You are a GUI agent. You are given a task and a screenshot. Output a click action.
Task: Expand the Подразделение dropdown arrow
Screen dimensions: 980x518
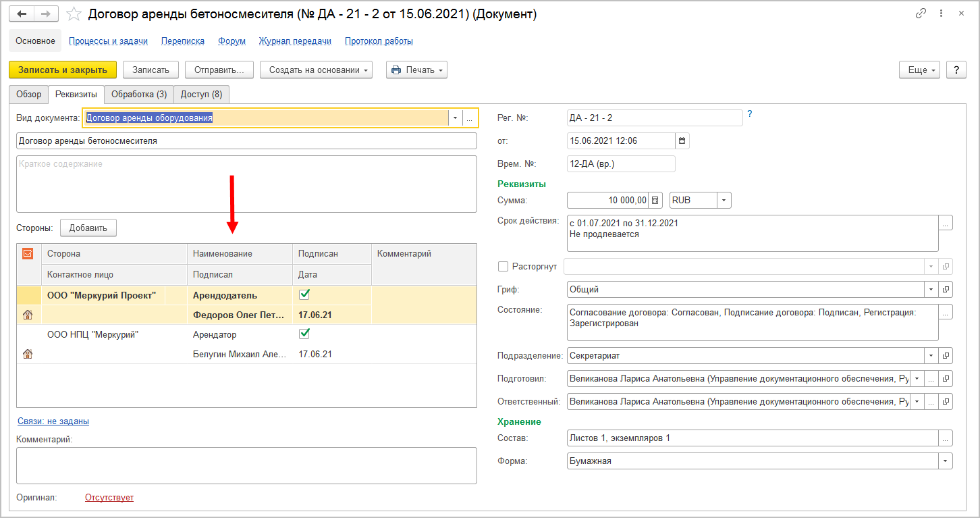pos(931,356)
